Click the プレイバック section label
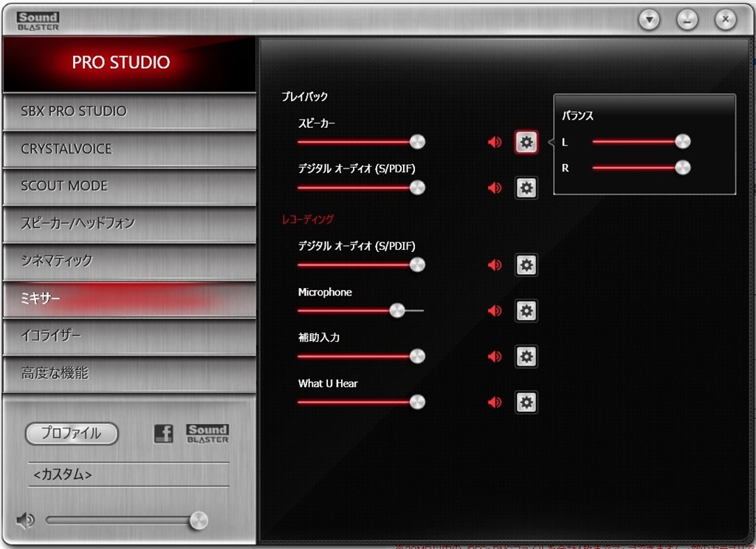Image resolution: width=756 pixels, height=549 pixels. tap(304, 97)
